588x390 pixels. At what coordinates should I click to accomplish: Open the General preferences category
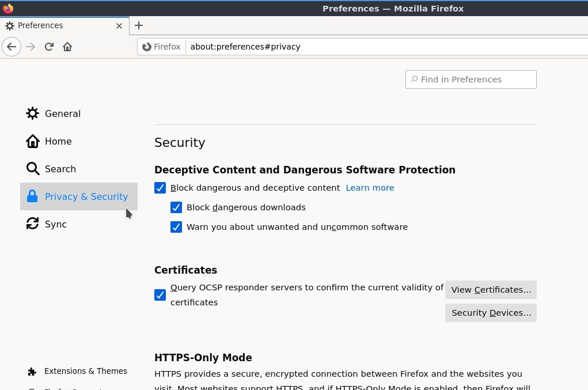tap(79, 113)
